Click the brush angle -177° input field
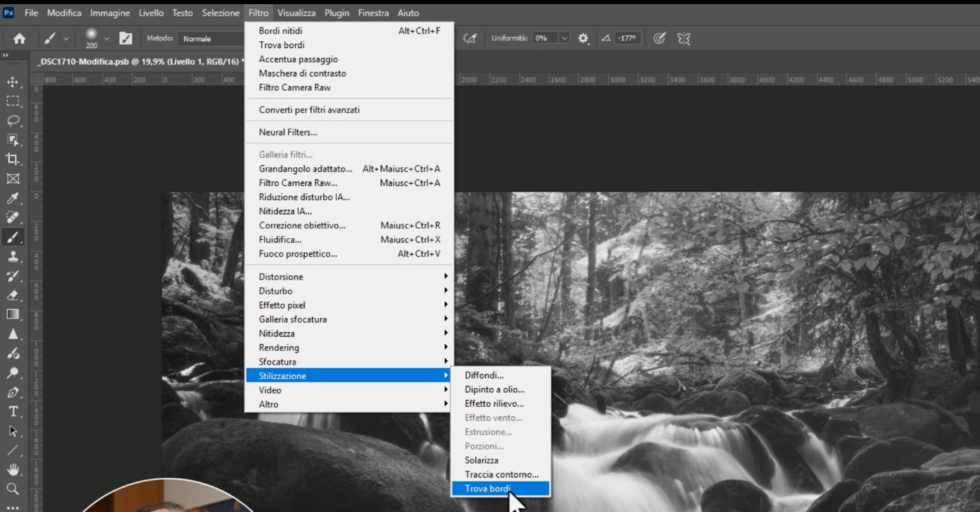Viewport: 980px width, 512px height. coord(628,39)
